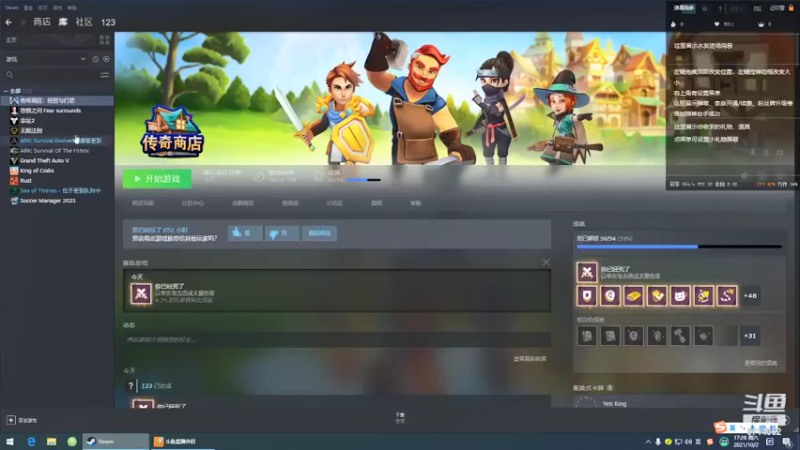Viewport: 800px width, 450px height.
Task: Click the library search magnifier icon
Action: click(10, 75)
